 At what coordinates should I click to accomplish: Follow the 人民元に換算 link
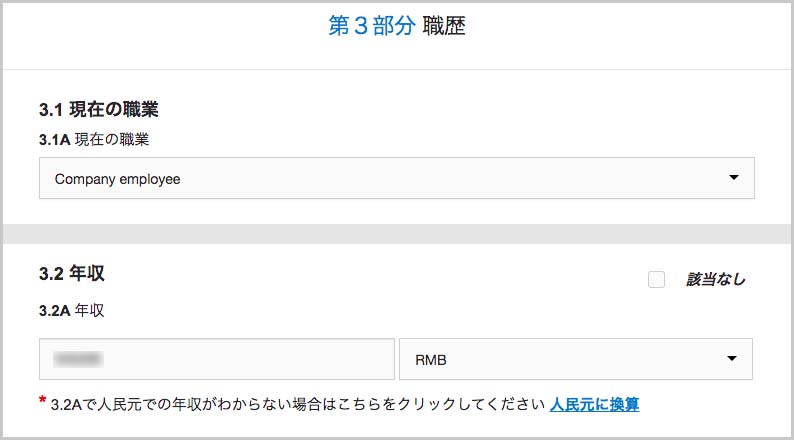coord(594,405)
